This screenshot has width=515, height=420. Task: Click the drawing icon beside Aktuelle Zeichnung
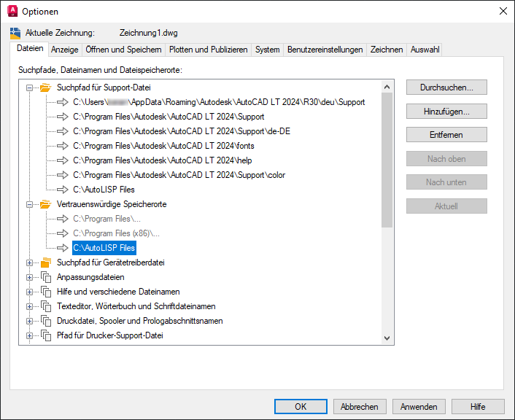[15, 33]
